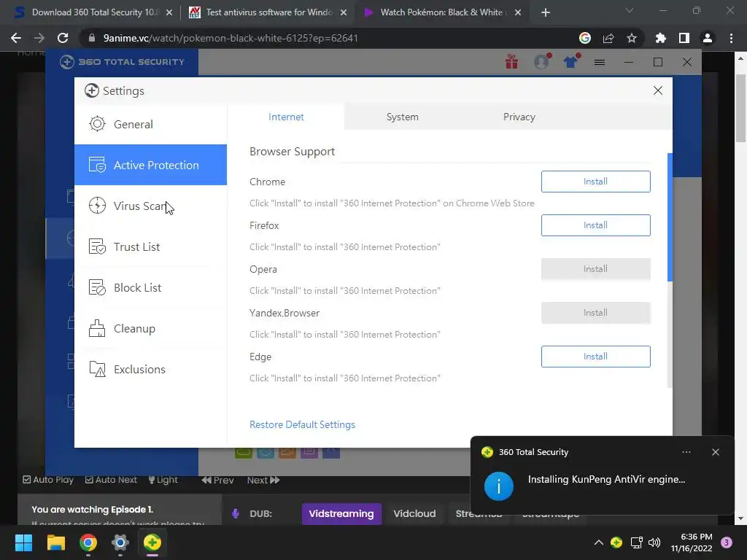The height and width of the screenshot is (560, 747).
Task: Open the user account avatar icon
Action: [542, 61]
